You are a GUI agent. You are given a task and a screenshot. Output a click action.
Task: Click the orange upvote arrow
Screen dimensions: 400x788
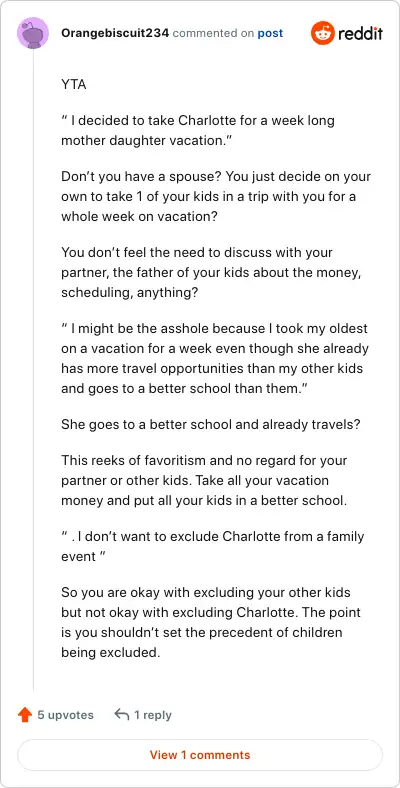(25, 715)
